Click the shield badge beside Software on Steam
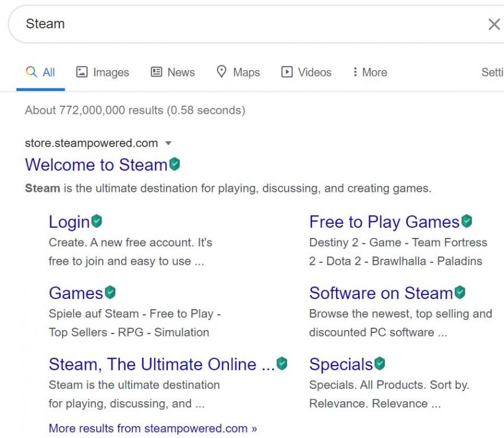 [460, 292]
